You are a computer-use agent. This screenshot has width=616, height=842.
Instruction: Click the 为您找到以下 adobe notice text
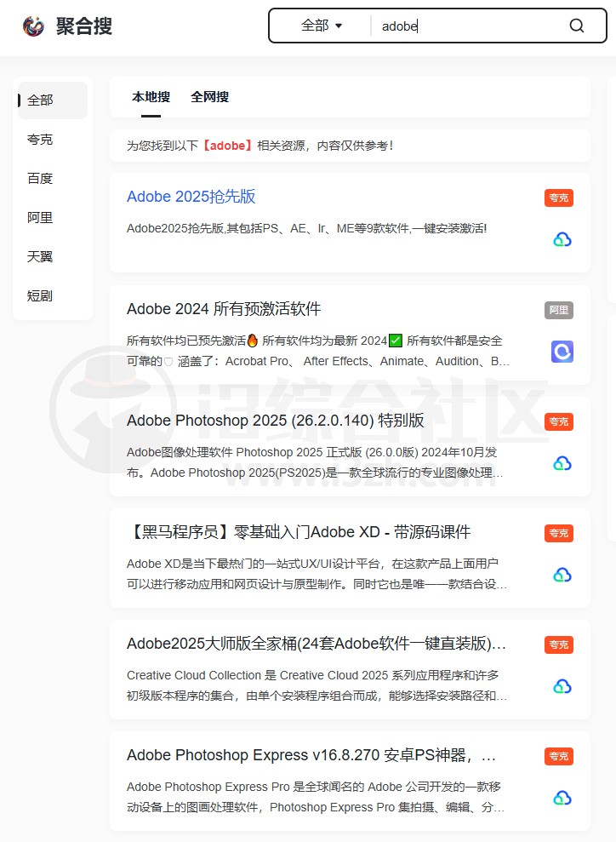(260, 146)
